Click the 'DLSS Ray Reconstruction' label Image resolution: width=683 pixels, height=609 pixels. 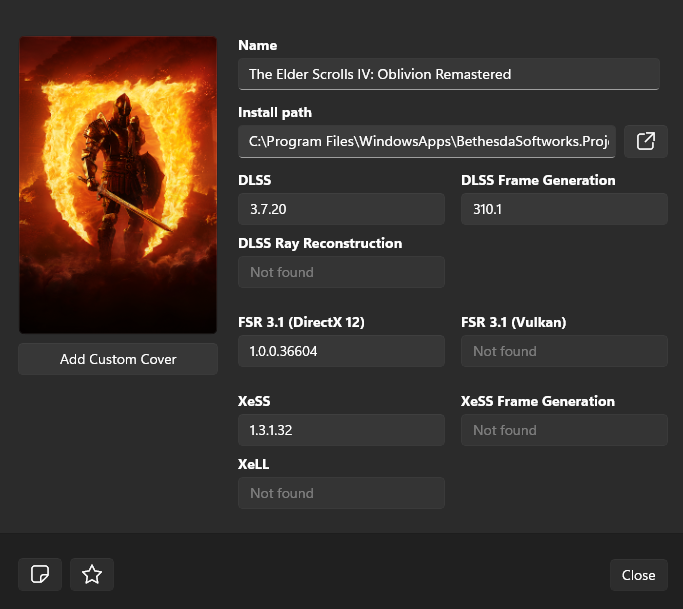coord(320,243)
